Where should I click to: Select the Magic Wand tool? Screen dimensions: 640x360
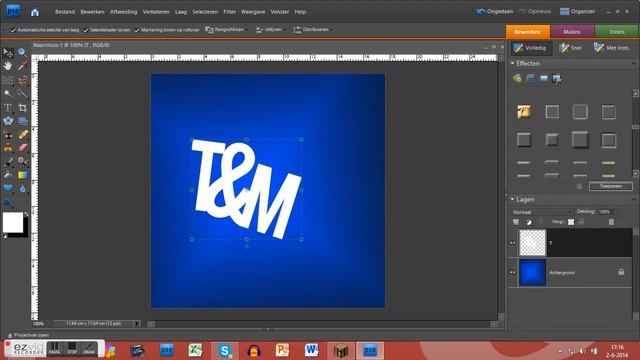coord(8,94)
